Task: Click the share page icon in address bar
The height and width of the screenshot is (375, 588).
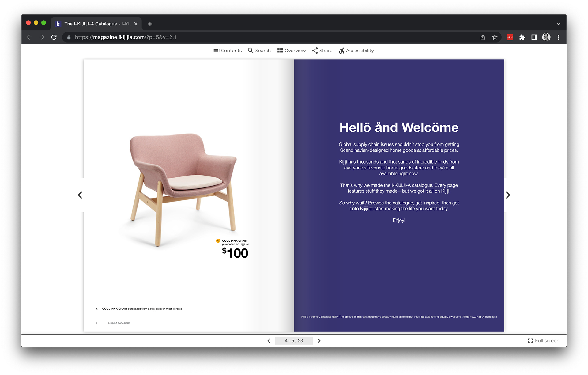Action: pyautogui.click(x=483, y=37)
